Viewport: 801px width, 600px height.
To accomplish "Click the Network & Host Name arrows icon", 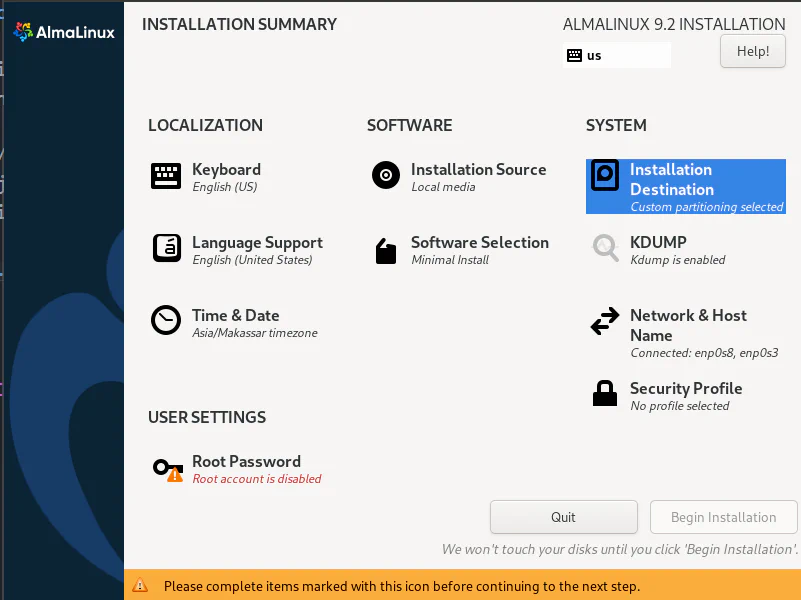I will (x=605, y=321).
